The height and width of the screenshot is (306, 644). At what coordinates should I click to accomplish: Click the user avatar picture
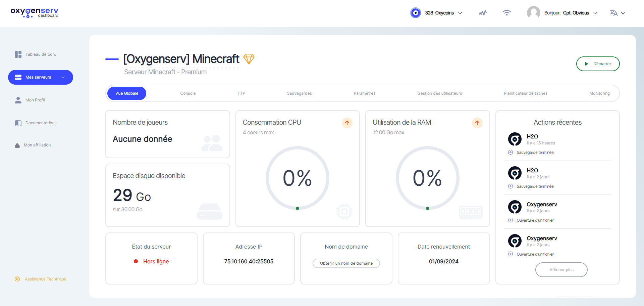point(534,13)
